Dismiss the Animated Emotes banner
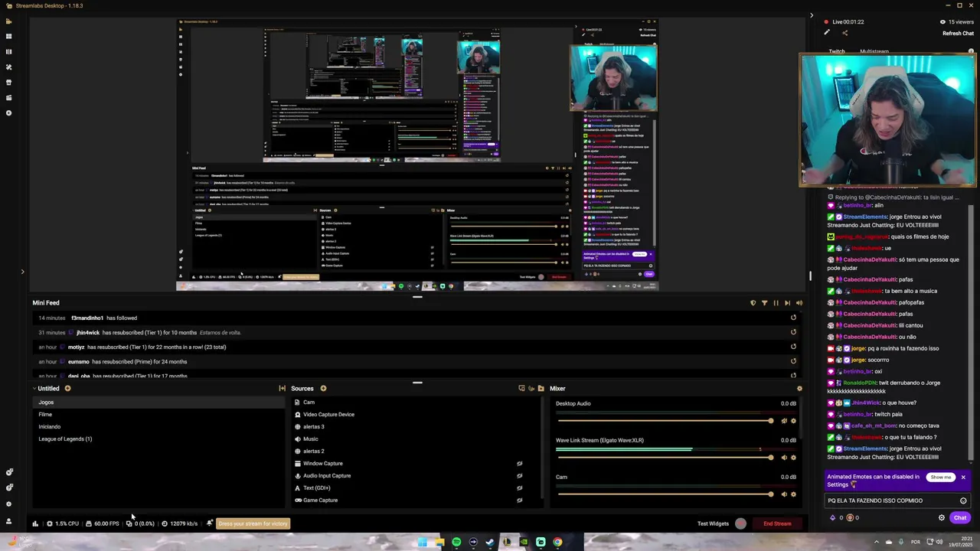This screenshot has height=551, width=980. pos(963,478)
